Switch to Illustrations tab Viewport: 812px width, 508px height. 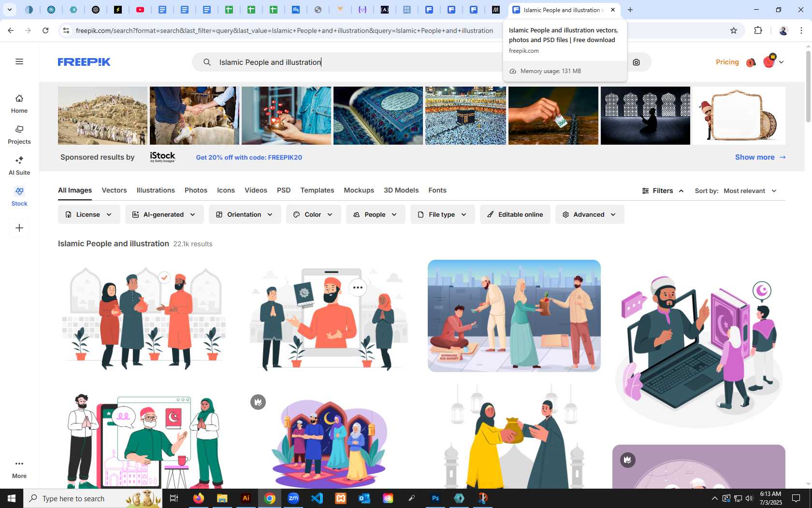click(x=156, y=190)
